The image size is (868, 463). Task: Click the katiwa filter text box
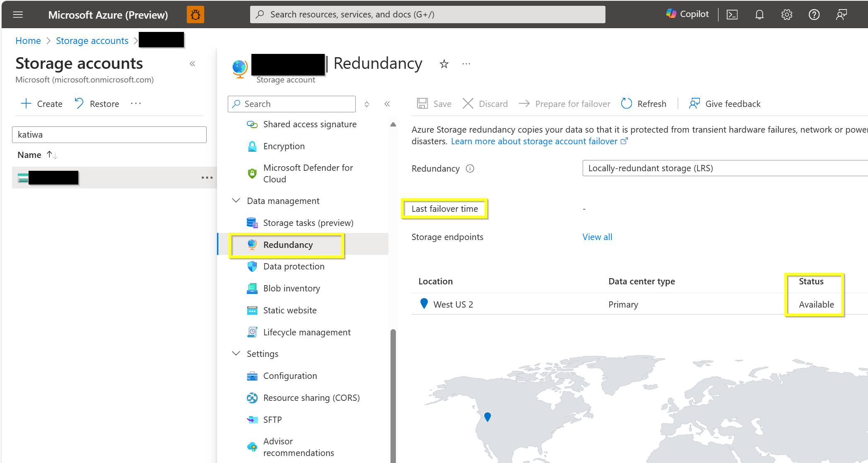pyautogui.click(x=109, y=135)
